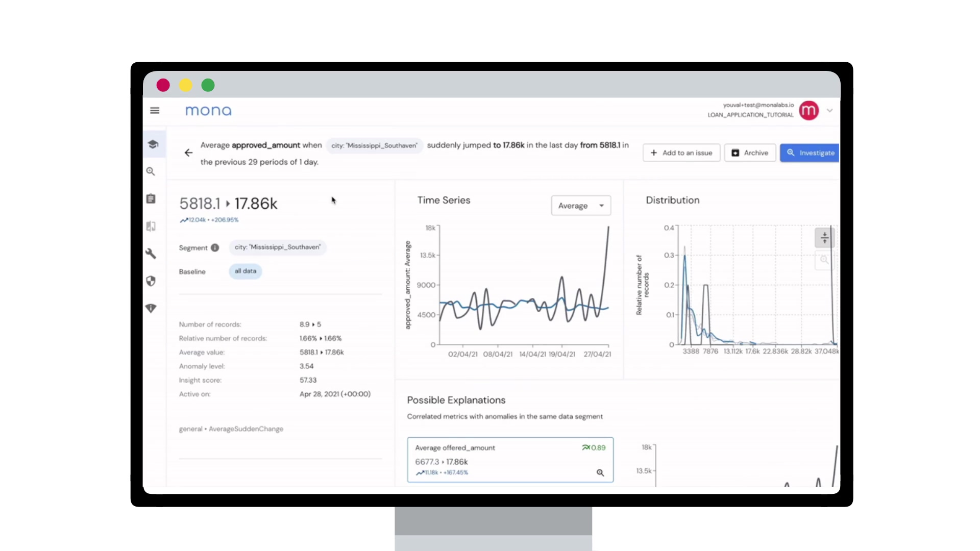Viewport: 980px width, 551px height.
Task: Select the book icon in the left sidebar
Action: pyautogui.click(x=151, y=226)
